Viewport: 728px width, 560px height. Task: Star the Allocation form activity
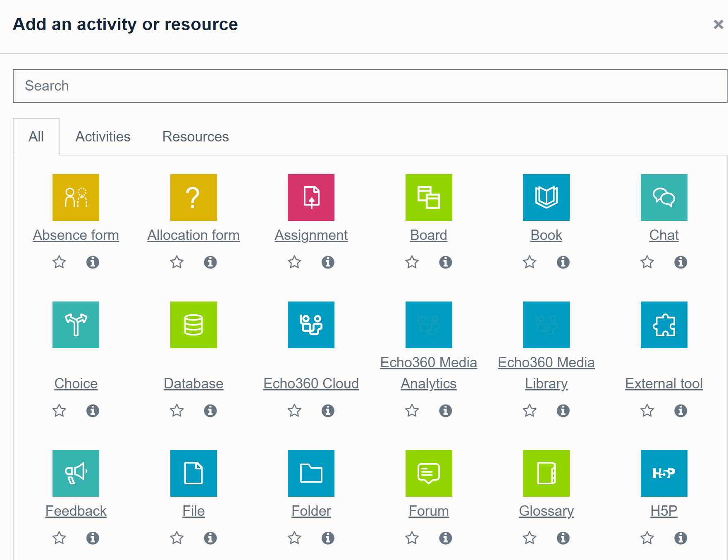coord(177,262)
